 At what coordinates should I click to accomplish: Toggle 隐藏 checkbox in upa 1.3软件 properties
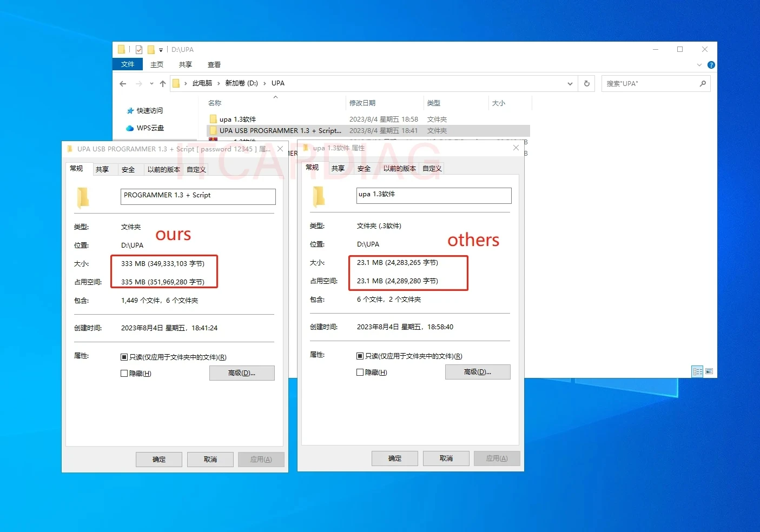[360, 373]
